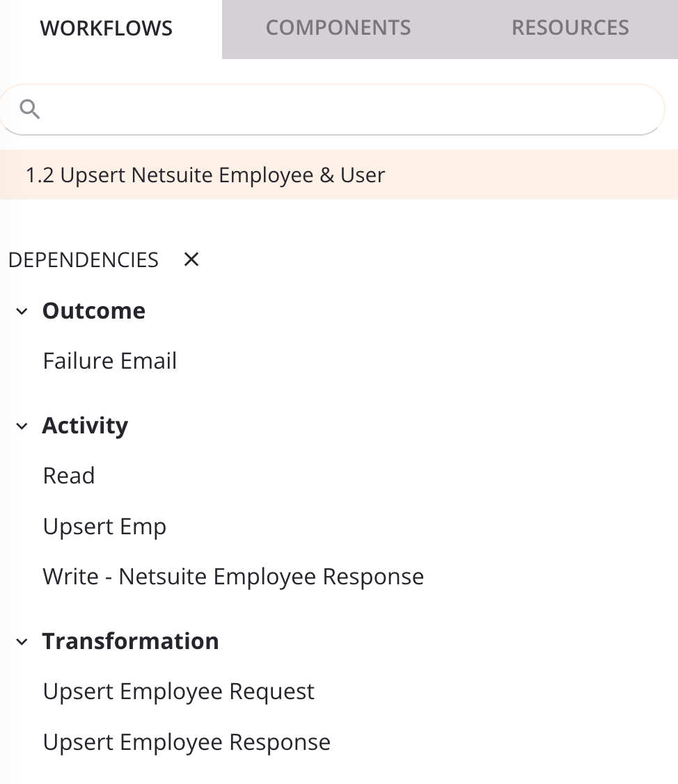Collapse the Outcome section chevron
Screen dimensions: 678x784
[21, 311]
